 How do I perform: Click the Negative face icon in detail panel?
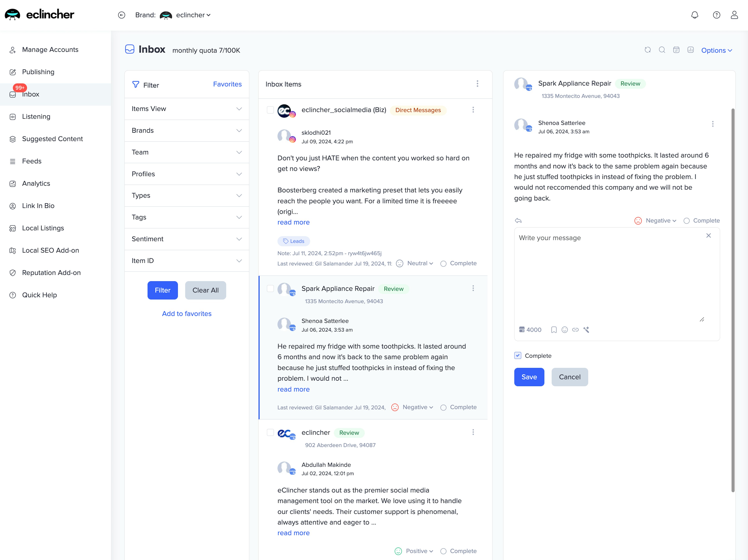pyautogui.click(x=638, y=220)
